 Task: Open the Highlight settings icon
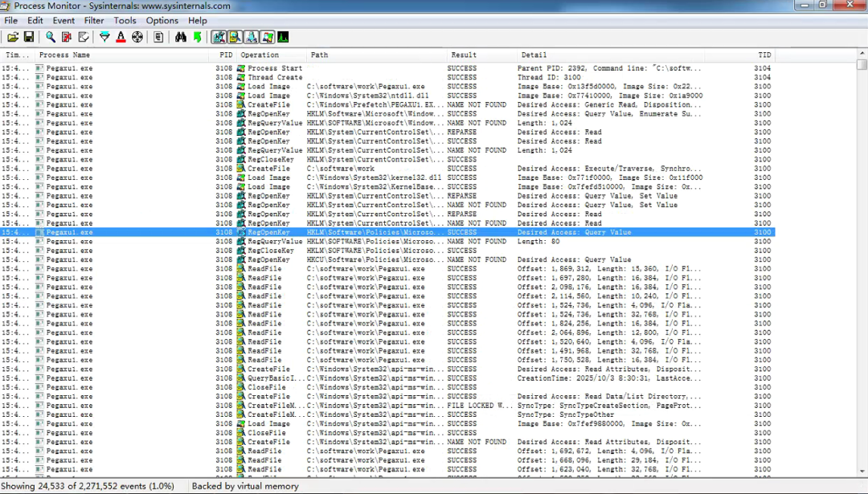tap(121, 37)
